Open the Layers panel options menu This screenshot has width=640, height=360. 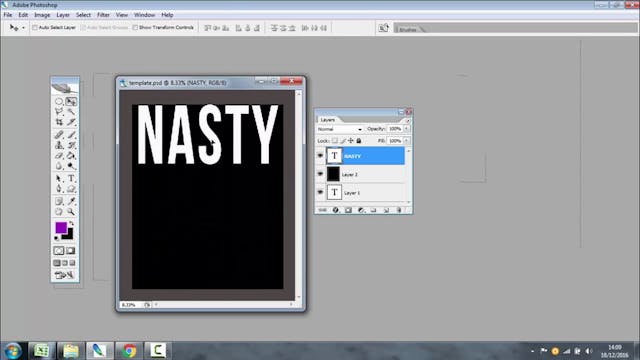pyautogui.click(x=407, y=120)
